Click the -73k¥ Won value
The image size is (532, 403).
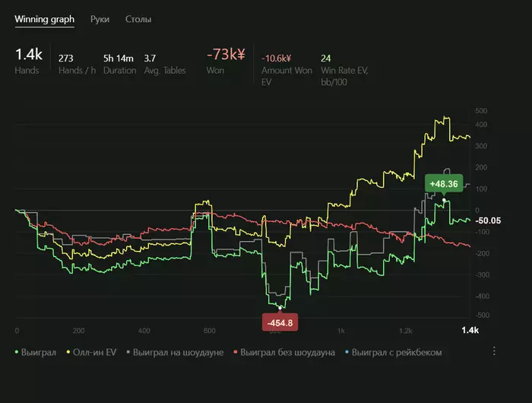pyautogui.click(x=226, y=54)
